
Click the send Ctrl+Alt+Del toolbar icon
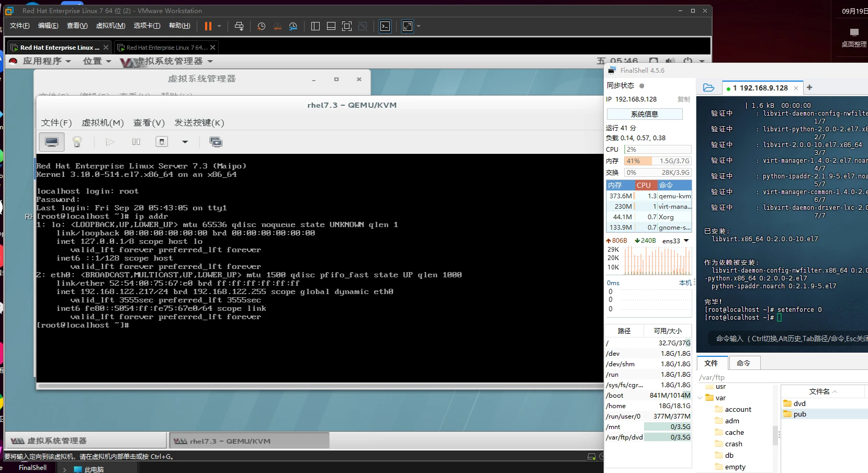(x=239, y=26)
